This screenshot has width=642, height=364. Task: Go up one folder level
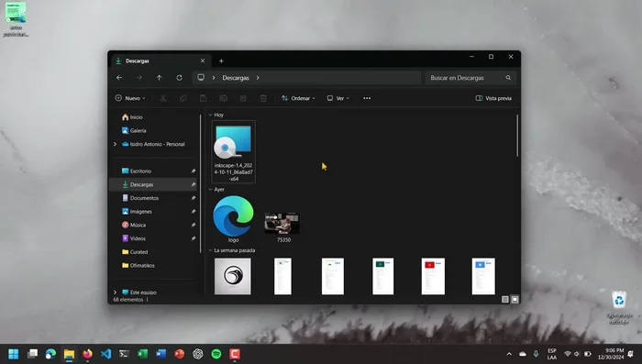[159, 78]
